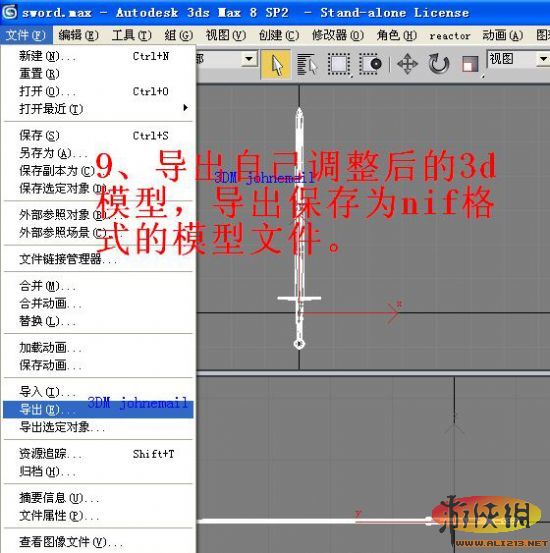
Task: Choose 合并(M) menu entry
Action: 98,286
